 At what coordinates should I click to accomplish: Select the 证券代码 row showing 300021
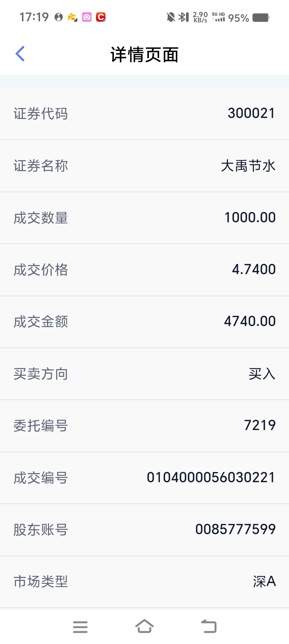pos(144,114)
